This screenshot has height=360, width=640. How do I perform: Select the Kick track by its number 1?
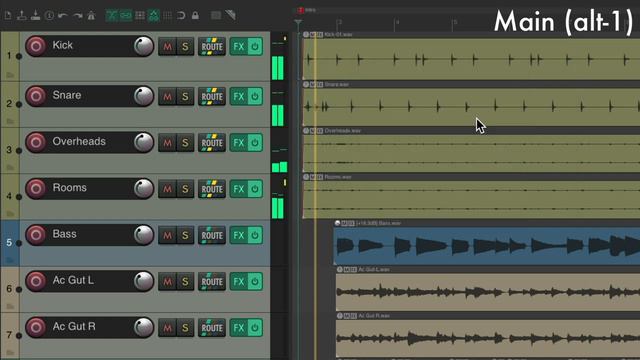9,56
